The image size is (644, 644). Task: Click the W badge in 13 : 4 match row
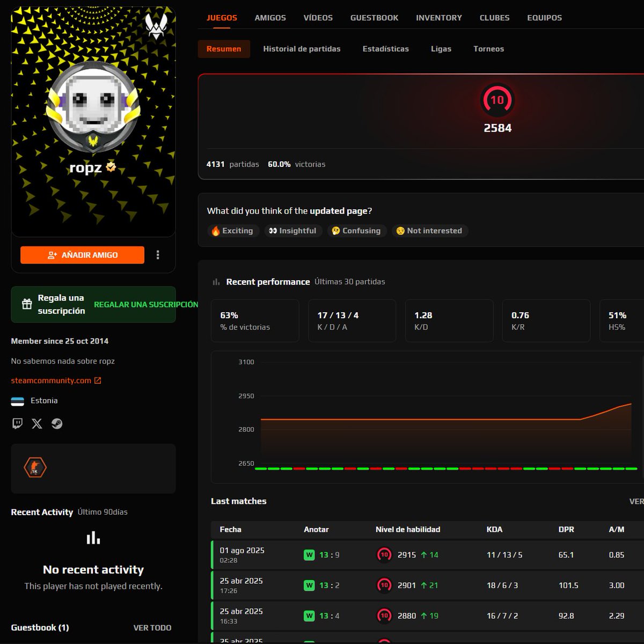[309, 616]
